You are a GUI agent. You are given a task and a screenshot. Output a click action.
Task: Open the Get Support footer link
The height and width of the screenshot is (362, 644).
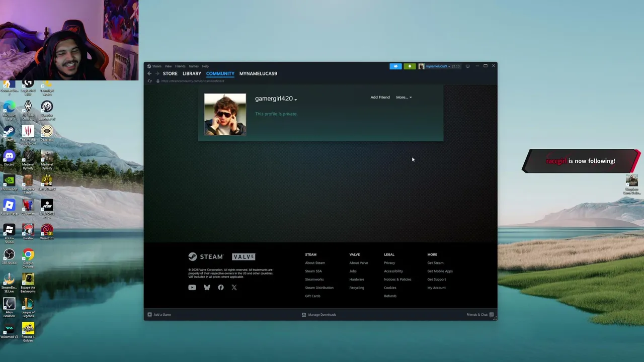click(436, 280)
